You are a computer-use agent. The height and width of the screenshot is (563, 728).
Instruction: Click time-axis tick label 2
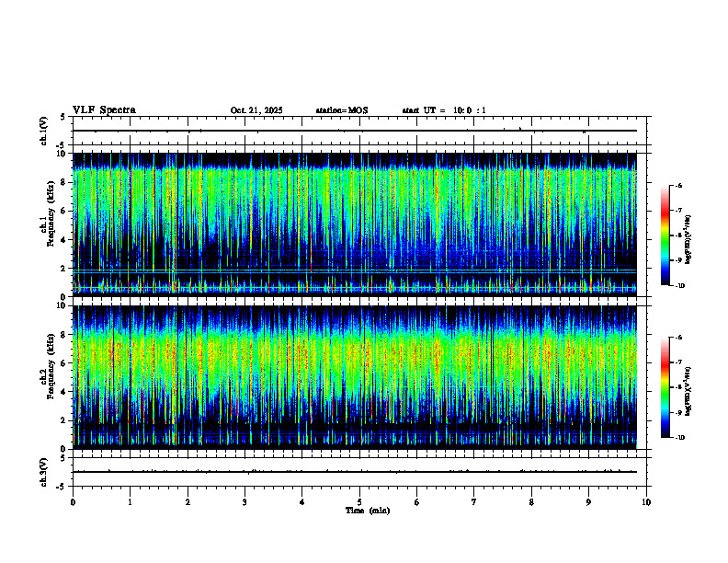[x=188, y=502]
